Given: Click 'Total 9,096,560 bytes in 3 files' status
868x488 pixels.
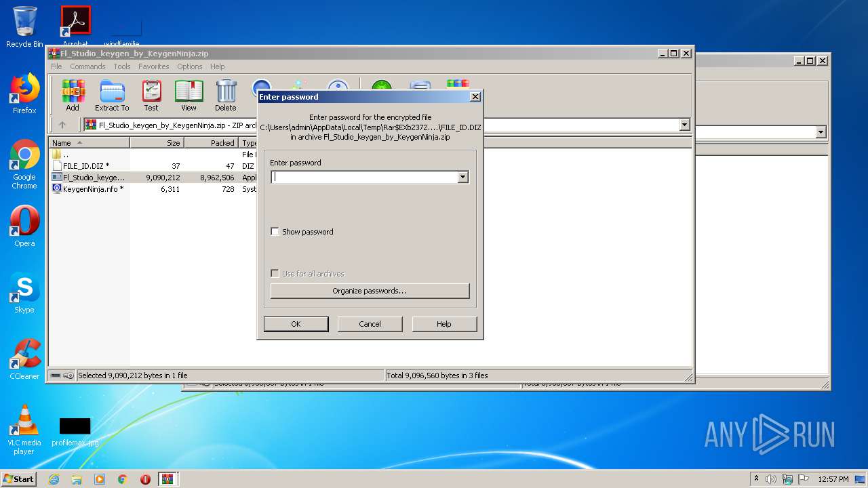Looking at the screenshot, I should [x=437, y=375].
